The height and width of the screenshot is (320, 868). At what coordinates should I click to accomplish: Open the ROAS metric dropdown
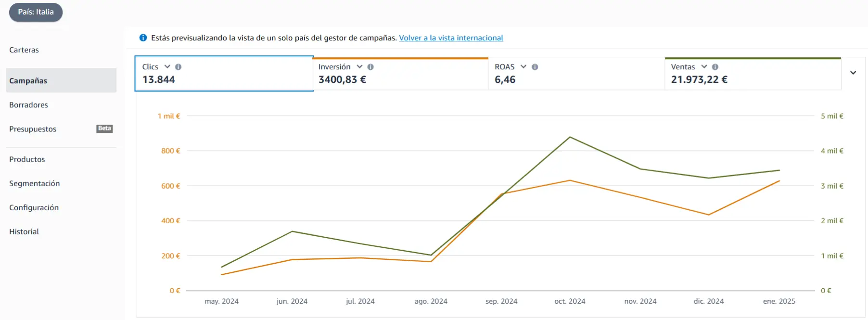click(x=523, y=66)
